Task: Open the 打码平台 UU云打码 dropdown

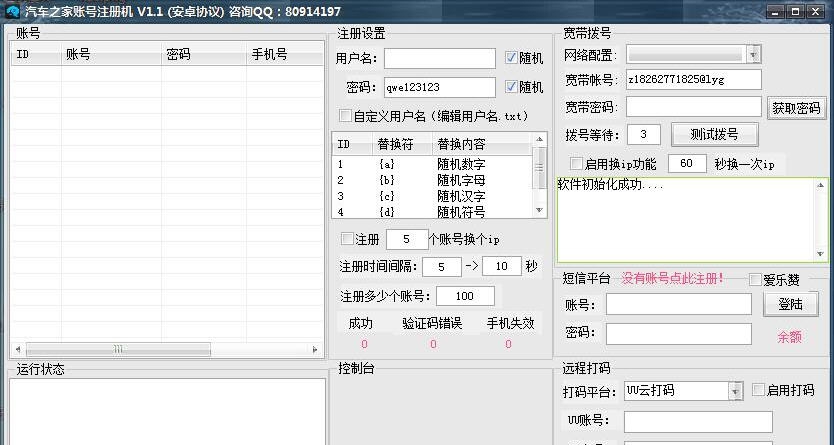Action: tap(735, 391)
